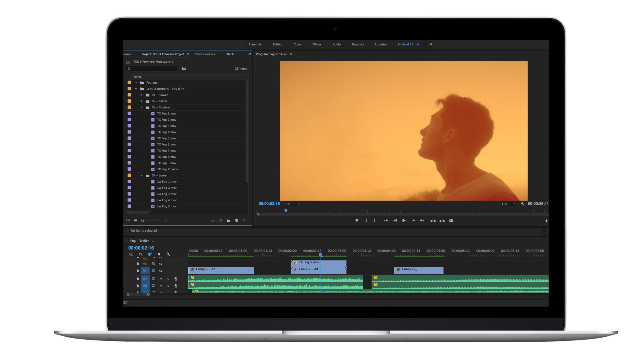The height and width of the screenshot is (356, 644).
Task: Toggle V1 track output eye
Action: pyautogui.click(x=161, y=271)
